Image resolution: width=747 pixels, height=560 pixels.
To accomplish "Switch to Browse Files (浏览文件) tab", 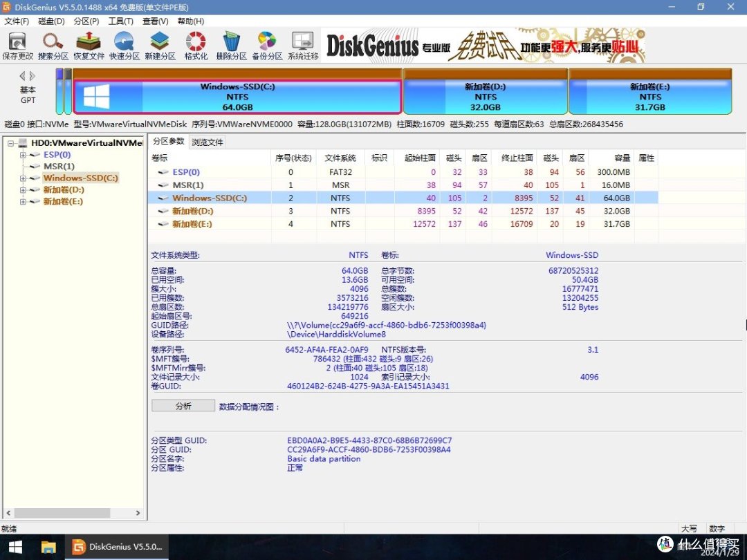I will pos(207,142).
